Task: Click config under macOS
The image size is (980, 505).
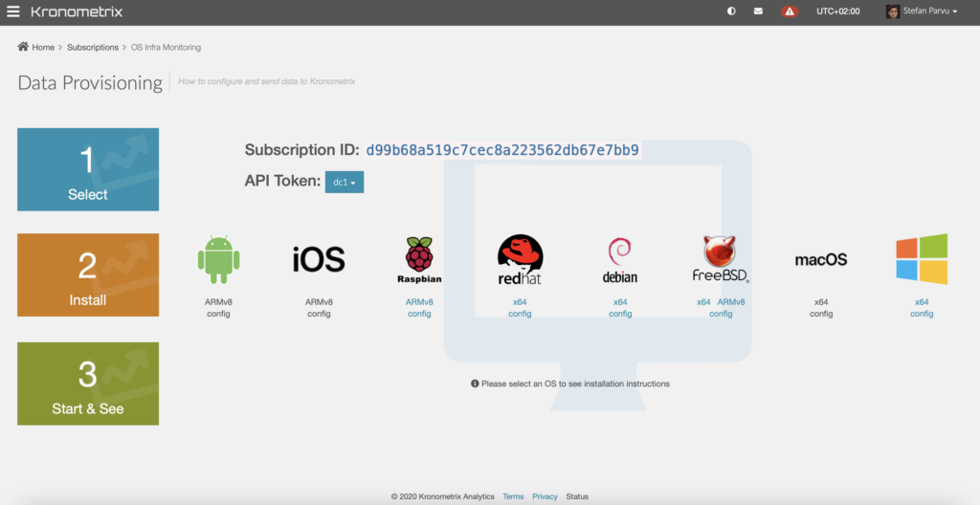Action: pyautogui.click(x=821, y=314)
